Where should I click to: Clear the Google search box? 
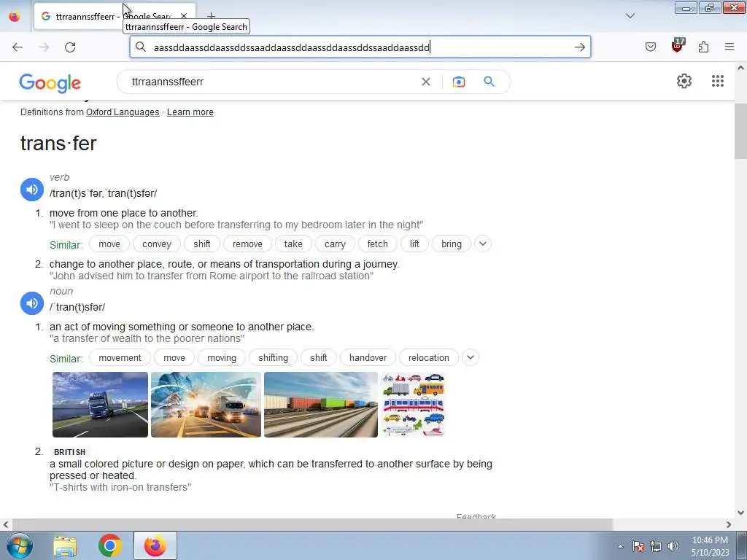pyautogui.click(x=426, y=82)
